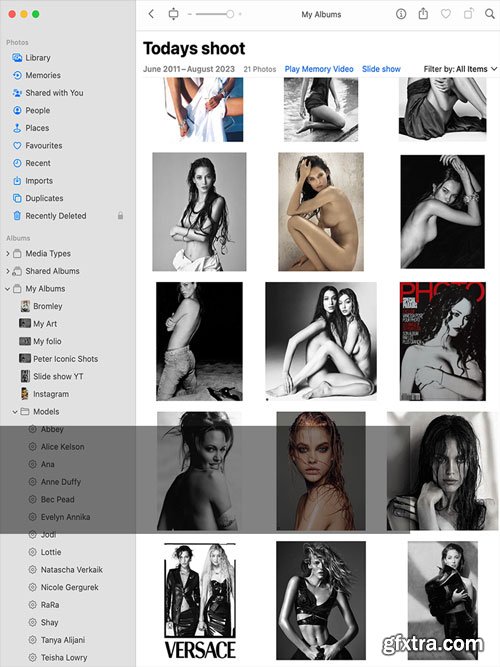Open the Peter Iconic Shots album
500x667 pixels.
(66, 359)
